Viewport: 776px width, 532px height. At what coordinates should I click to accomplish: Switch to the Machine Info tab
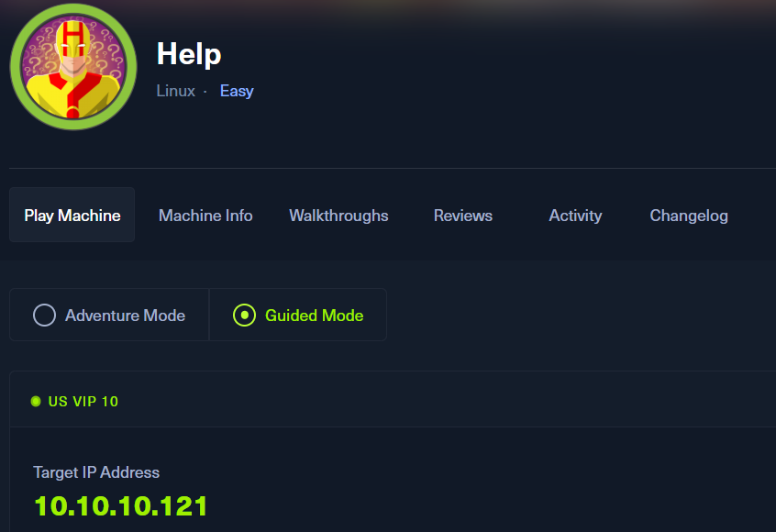pyautogui.click(x=205, y=216)
